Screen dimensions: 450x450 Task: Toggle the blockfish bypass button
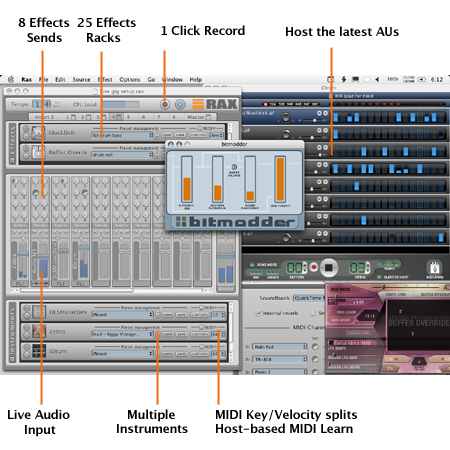(26, 129)
